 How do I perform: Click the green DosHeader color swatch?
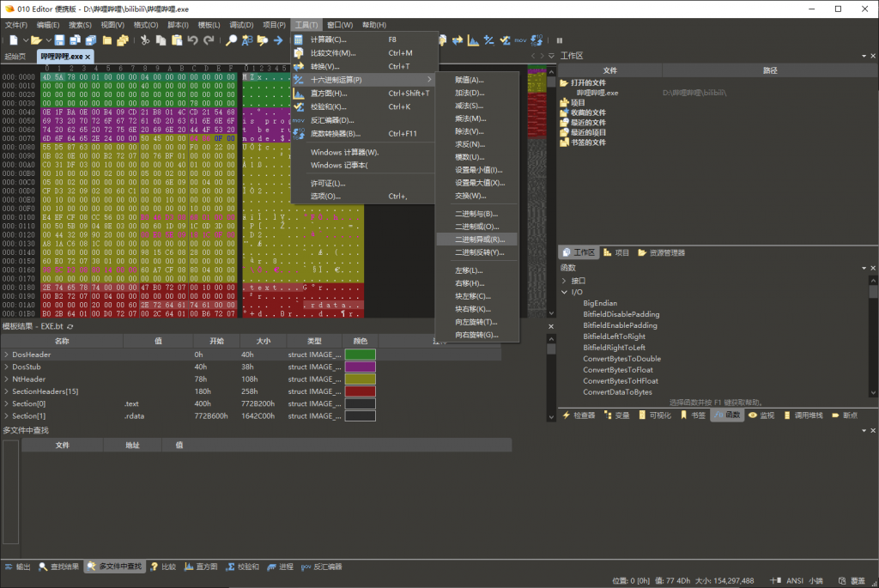(361, 355)
